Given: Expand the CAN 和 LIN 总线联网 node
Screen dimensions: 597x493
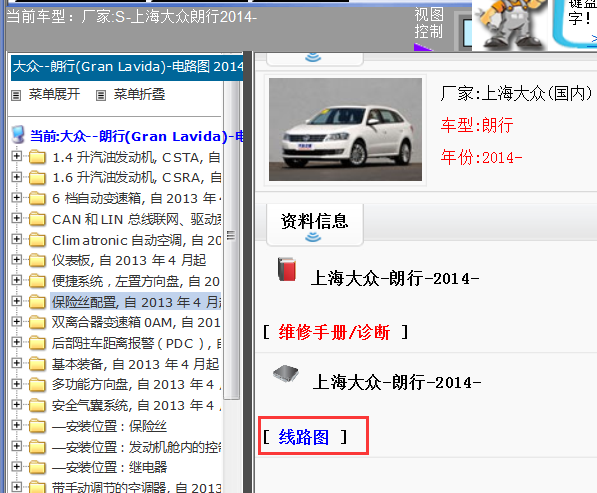Looking at the screenshot, I should pyautogui.click(x=16, y=218).
